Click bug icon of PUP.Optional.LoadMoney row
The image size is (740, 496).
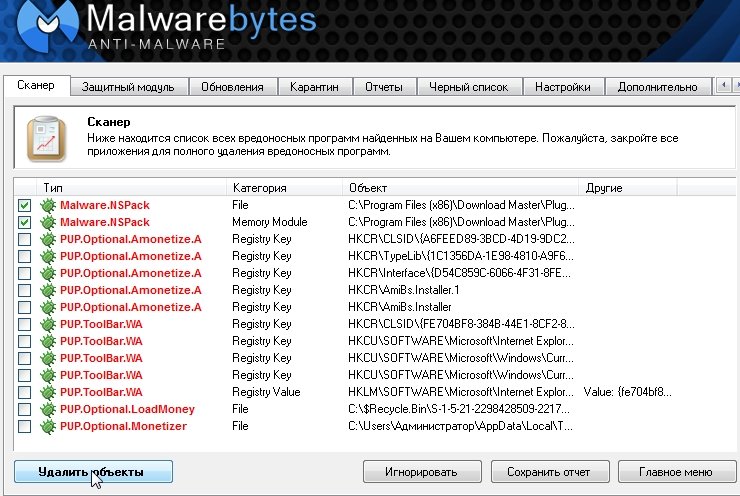(48, 409)
